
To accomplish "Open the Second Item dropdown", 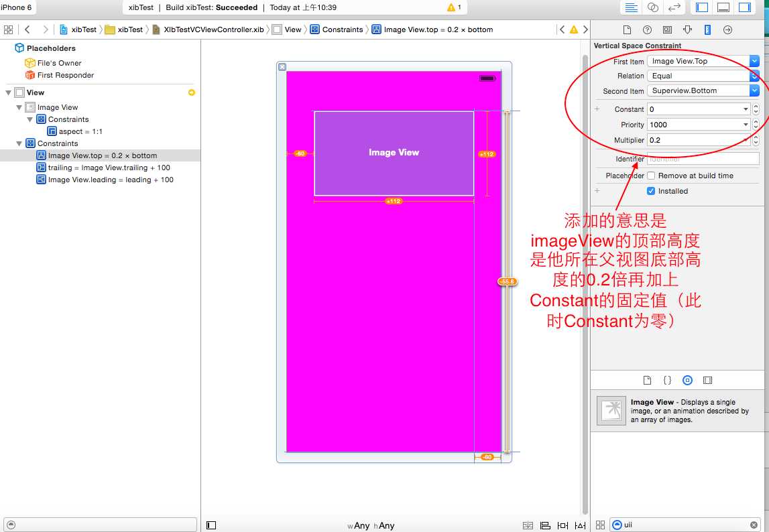I will (703, 90).
